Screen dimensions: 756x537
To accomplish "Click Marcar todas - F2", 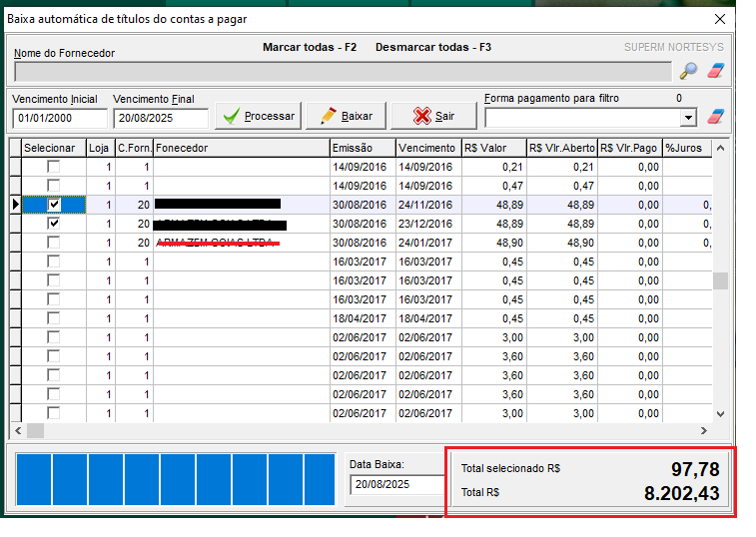I will click(309, 47).
